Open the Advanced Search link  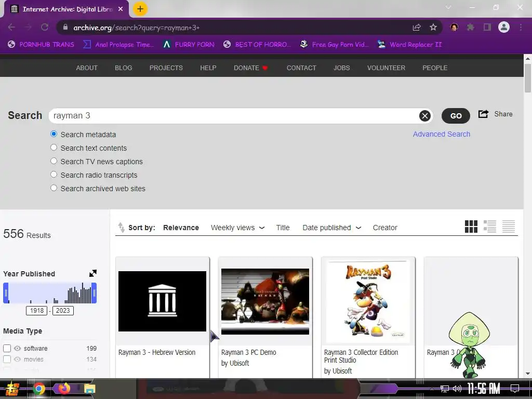442,134
